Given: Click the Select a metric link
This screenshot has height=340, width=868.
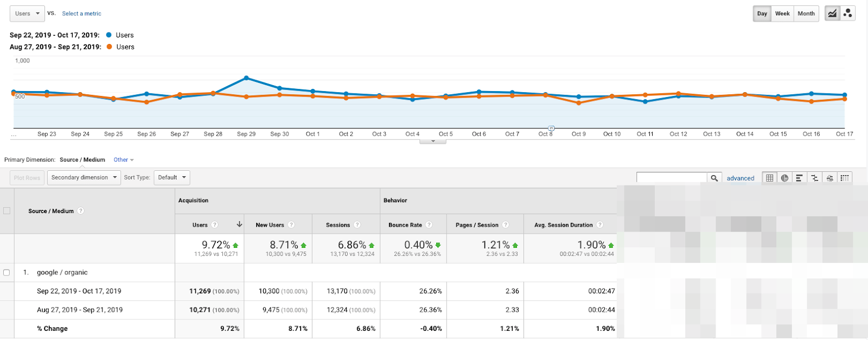Looking at the screenshot, I should pos(81,14).
